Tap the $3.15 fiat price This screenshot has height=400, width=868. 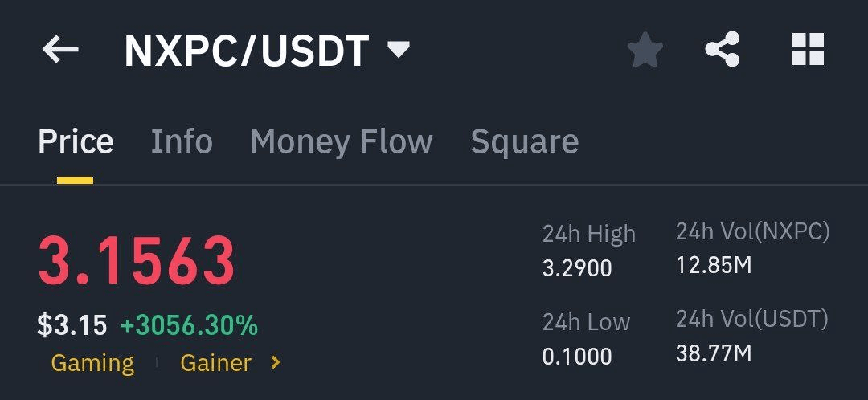[x=72, y=325]
